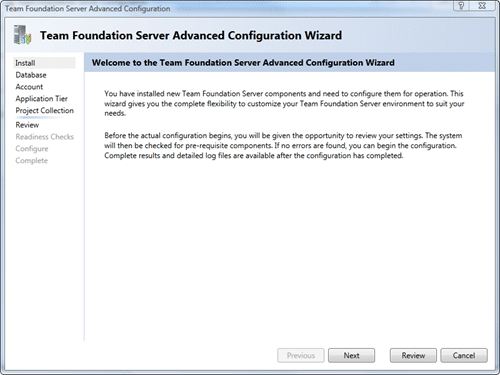The height and width of the screenshot is (375, 500).
Task: Jump to the Review step in sidebar
Action: pos(27,125)
